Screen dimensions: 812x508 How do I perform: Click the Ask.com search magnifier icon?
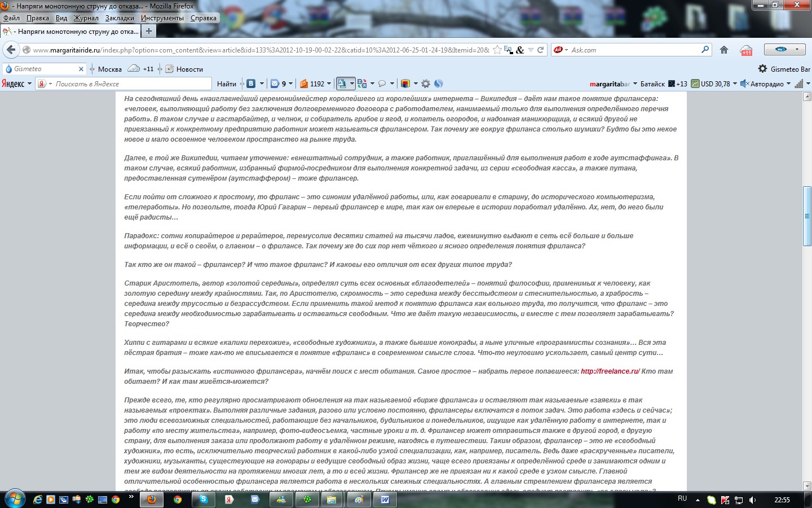point(705,50)
